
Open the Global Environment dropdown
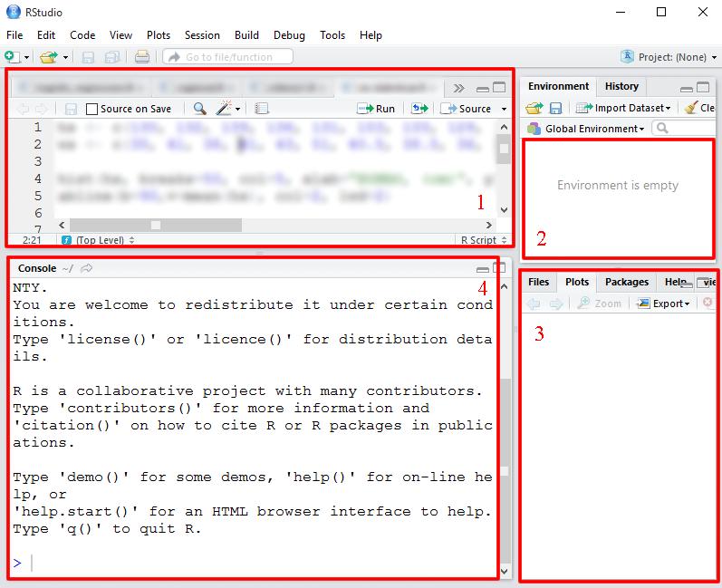click(x=586, y=129)
